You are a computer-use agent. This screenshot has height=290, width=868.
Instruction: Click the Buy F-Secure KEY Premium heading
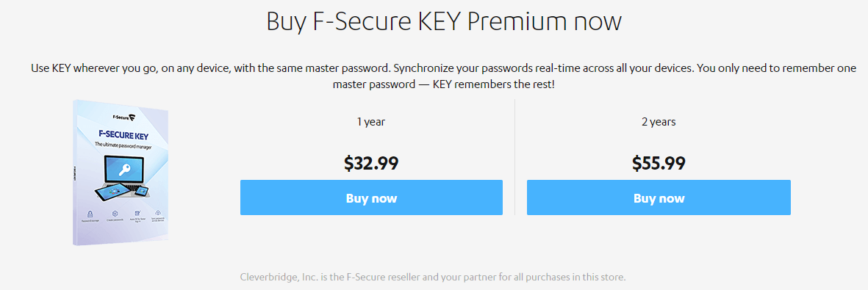pos(444,21)
